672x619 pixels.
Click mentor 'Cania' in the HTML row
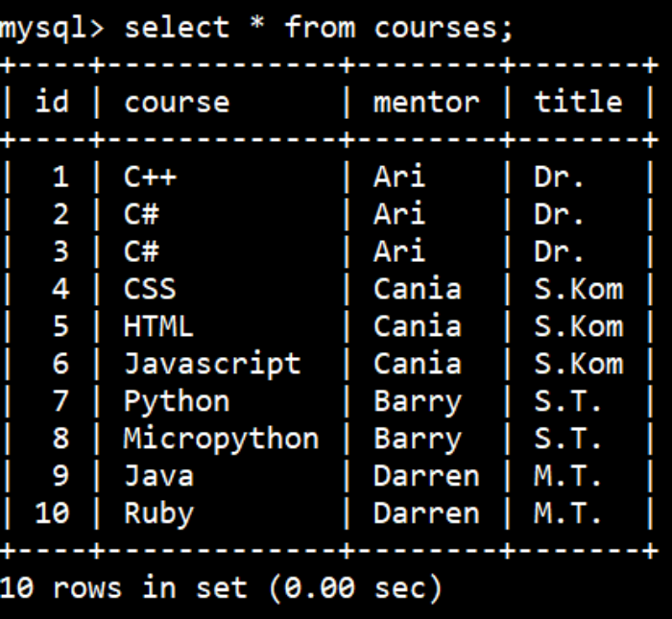pyautogui.click(x=418, y=325)
